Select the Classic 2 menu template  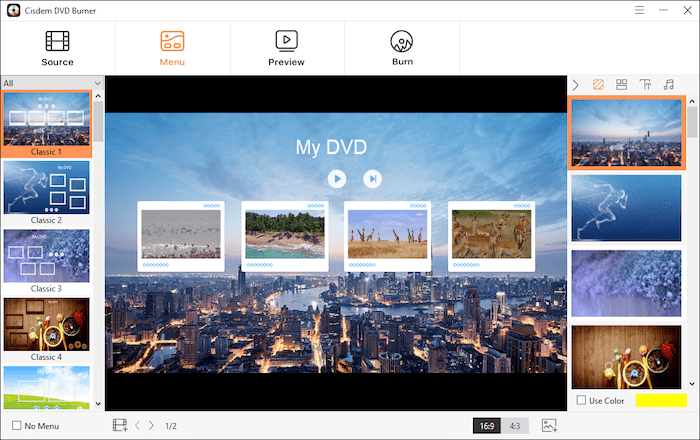46,193
